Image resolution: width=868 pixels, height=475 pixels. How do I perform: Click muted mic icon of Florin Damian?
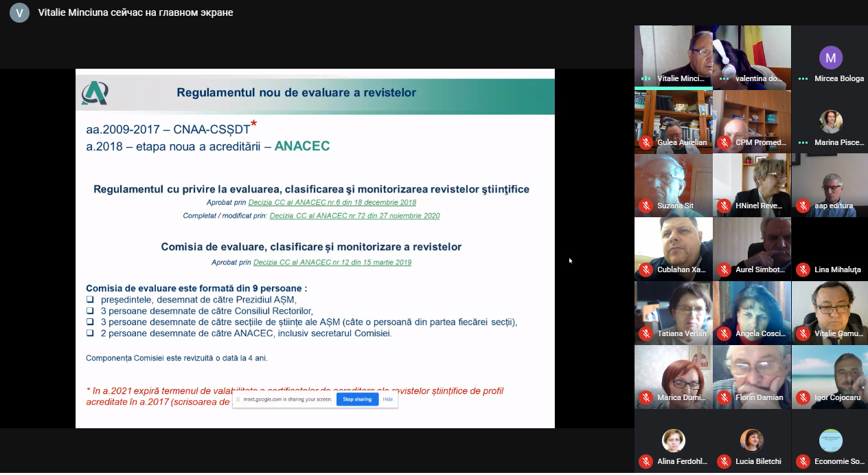point(724,397)
